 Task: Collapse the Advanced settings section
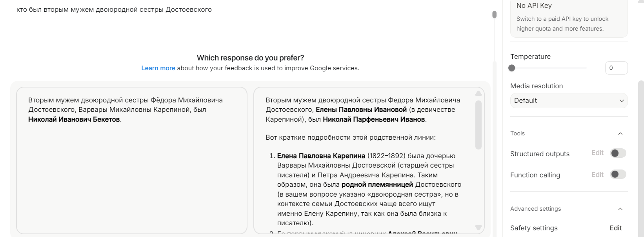pyautogui.click(x=620, y=209)
